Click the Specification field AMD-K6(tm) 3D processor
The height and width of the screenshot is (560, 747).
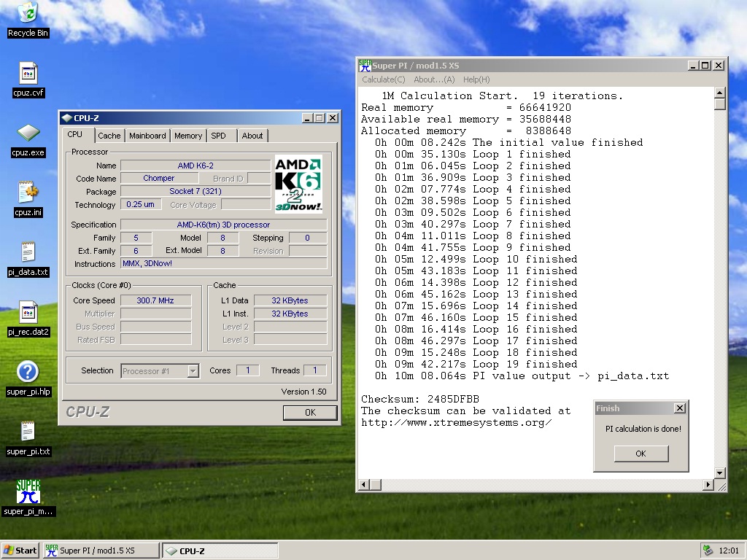(223, 225)
